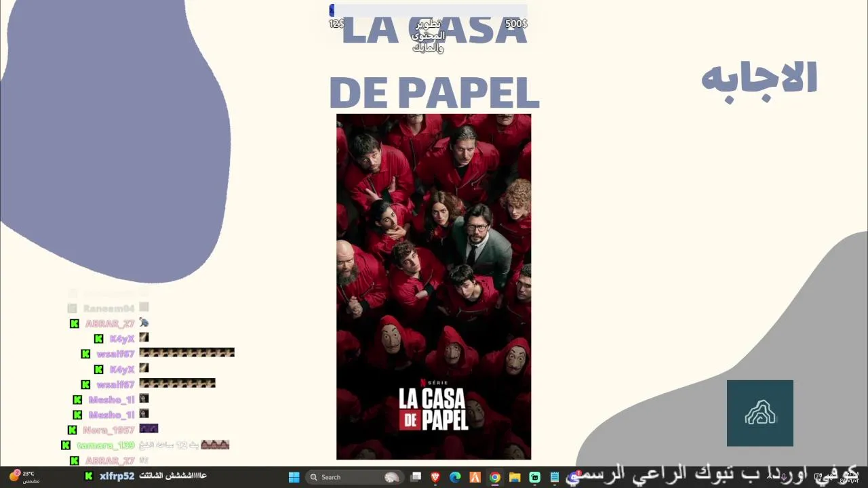Click the teal logo box at bottom right
The width and height of the screenshot is (868, 488).
click(x=760, y=413)
